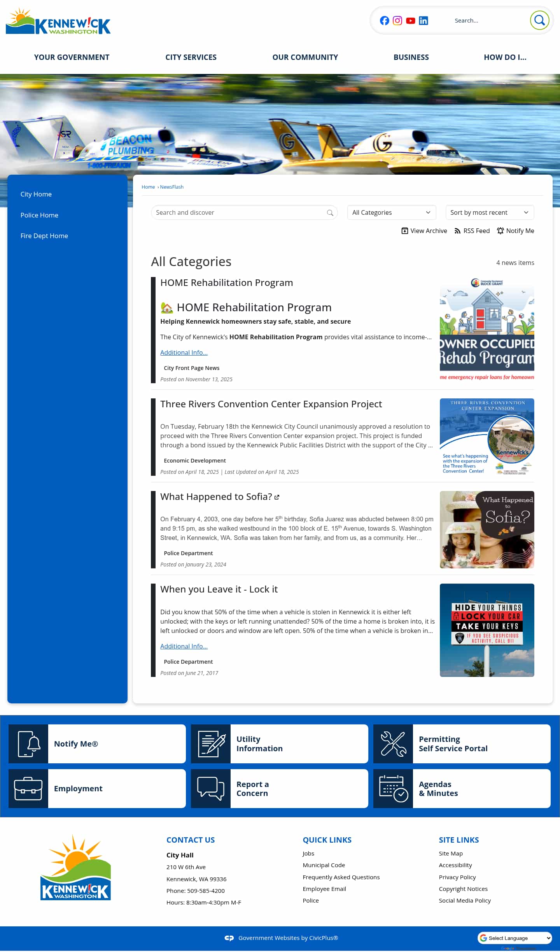Open the City Services menu
This screenshot has width=560, height=952.
[x=191, y=58]
